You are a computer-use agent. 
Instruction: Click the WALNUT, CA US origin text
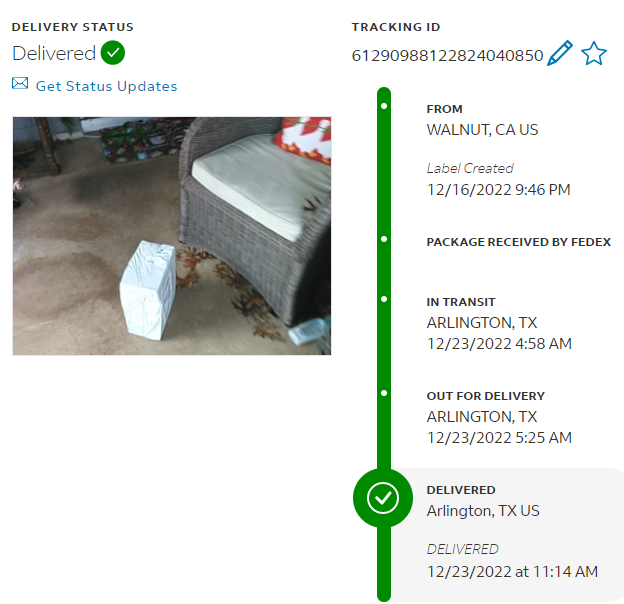pyautogui.click(x=482, y=130)
